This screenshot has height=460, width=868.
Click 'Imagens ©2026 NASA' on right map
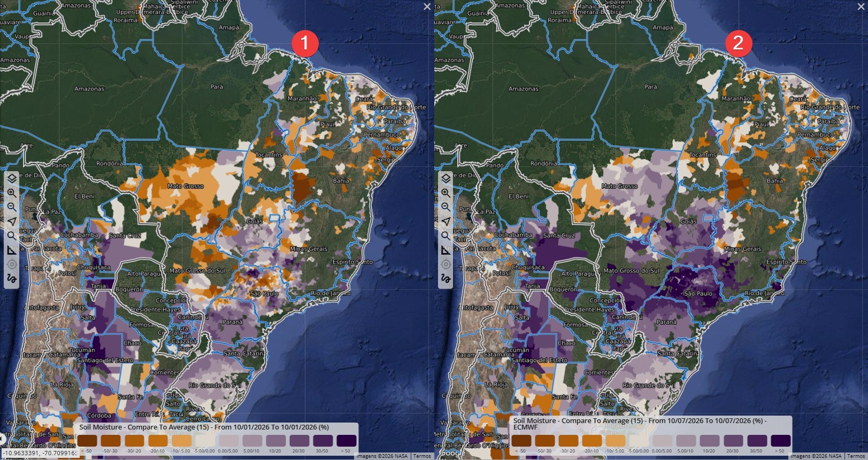click(x=817, y=456)
